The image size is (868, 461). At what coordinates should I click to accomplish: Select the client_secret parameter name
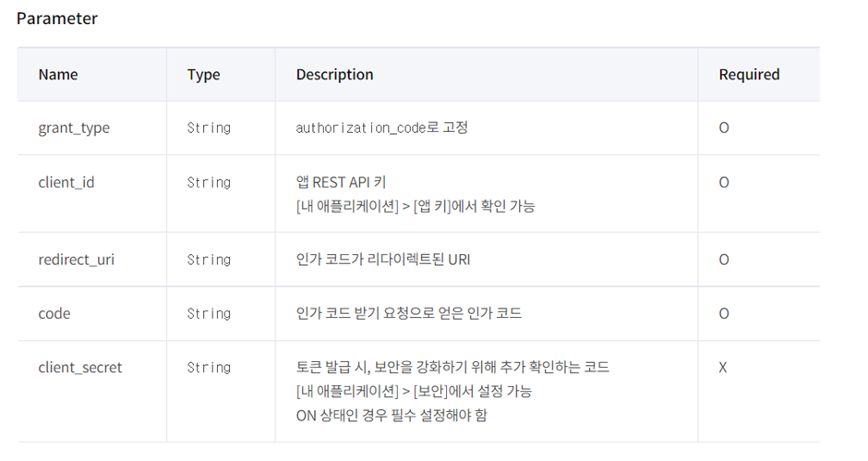[x=79, y=368]
